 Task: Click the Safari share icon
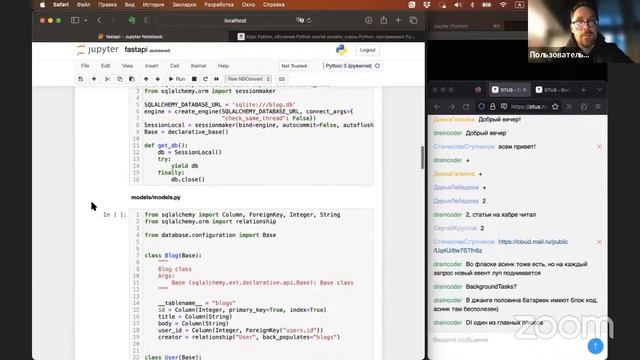384,20
